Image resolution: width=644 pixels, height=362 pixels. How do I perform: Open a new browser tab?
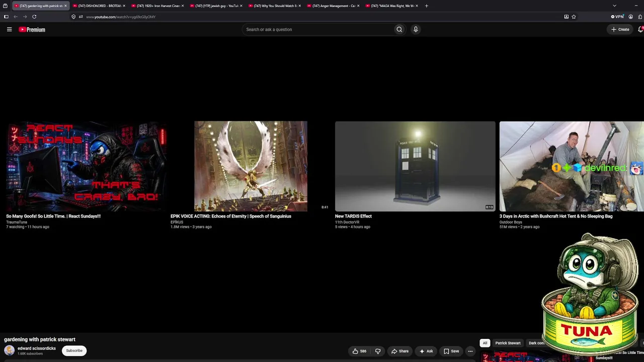coord(427,6)
